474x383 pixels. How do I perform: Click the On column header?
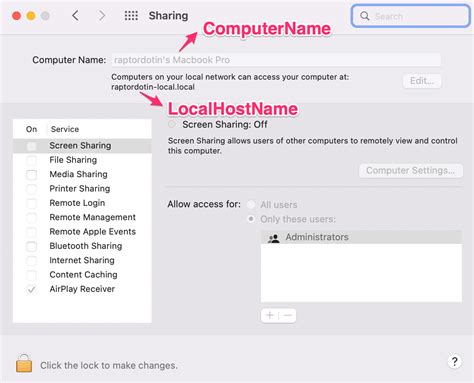(32, 129)
